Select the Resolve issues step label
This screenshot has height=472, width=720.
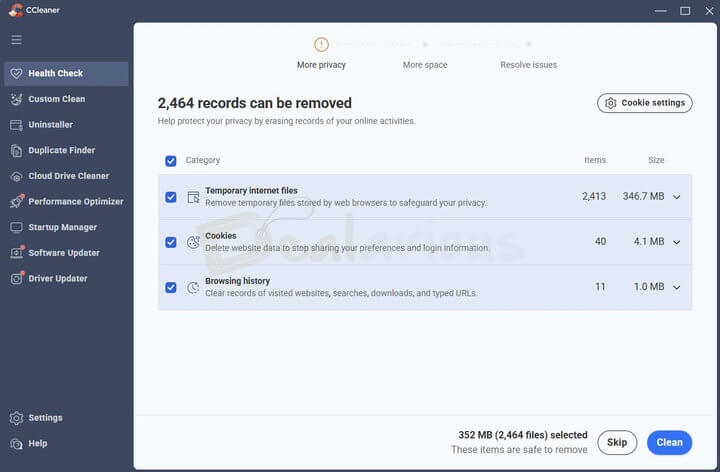point(529,65)
